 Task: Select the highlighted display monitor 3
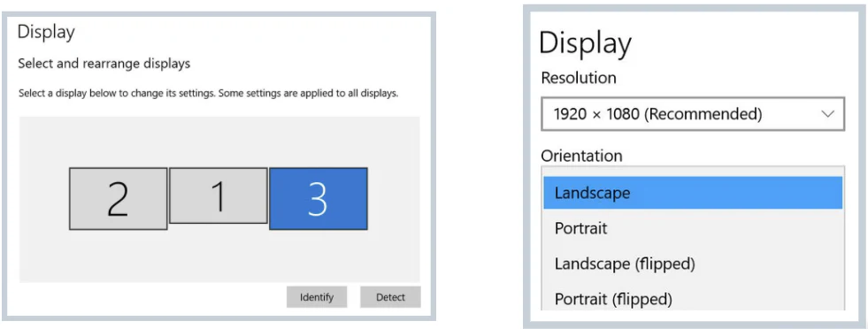[x=319, y=198]
